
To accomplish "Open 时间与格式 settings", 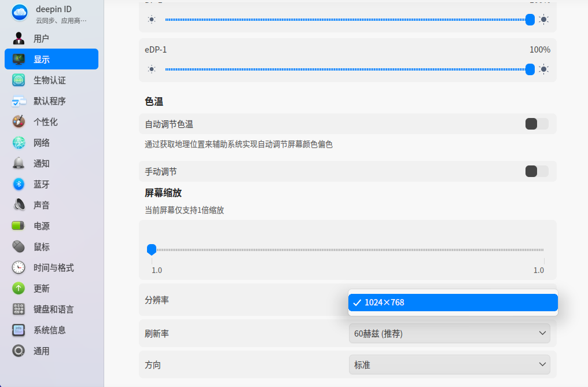I will [x=52, y=267].
